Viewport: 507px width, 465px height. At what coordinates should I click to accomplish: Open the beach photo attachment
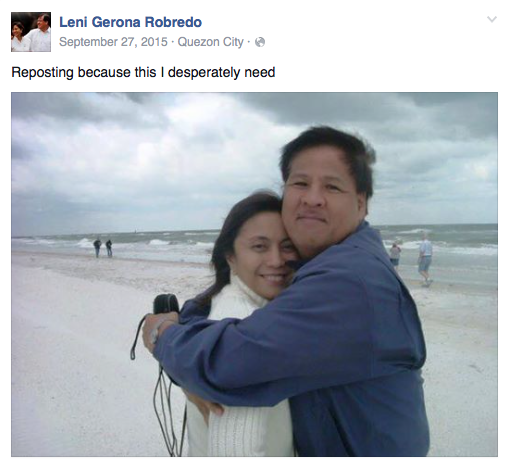254,274
